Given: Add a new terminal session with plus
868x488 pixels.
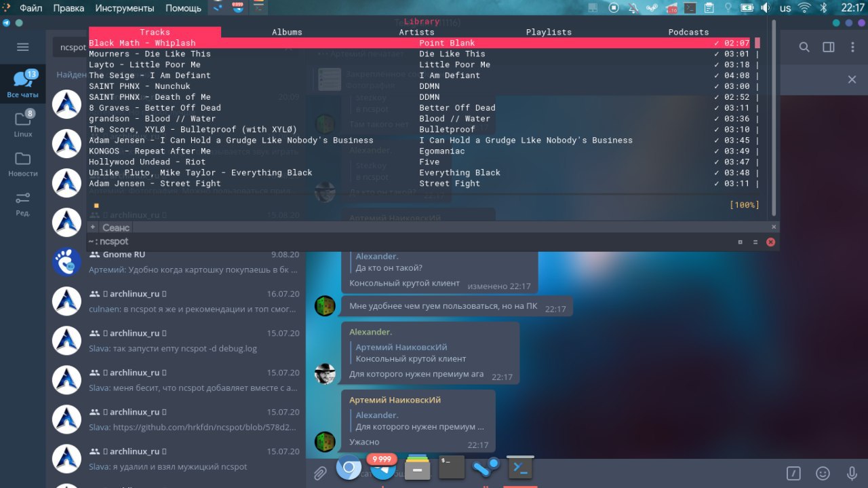Looking at the screenshot, I should point(93,227).
